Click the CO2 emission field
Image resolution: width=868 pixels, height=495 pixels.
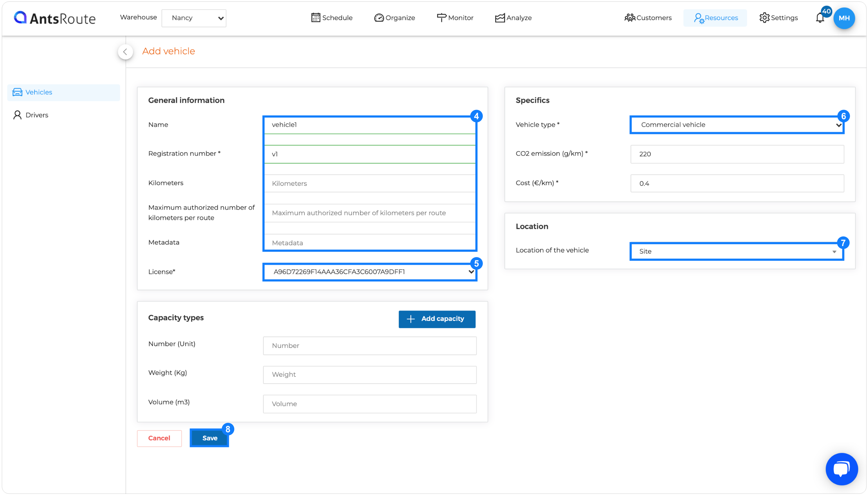[737, 154]
